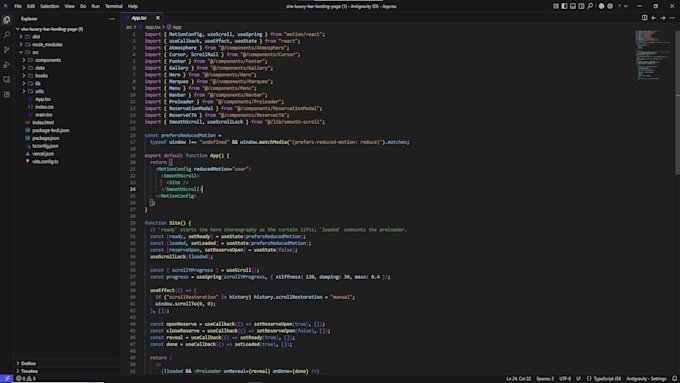Click Ln 24, Col 22 cursor position
The width and height of the screenshot is (680, 383).
(x=519, y=379)
